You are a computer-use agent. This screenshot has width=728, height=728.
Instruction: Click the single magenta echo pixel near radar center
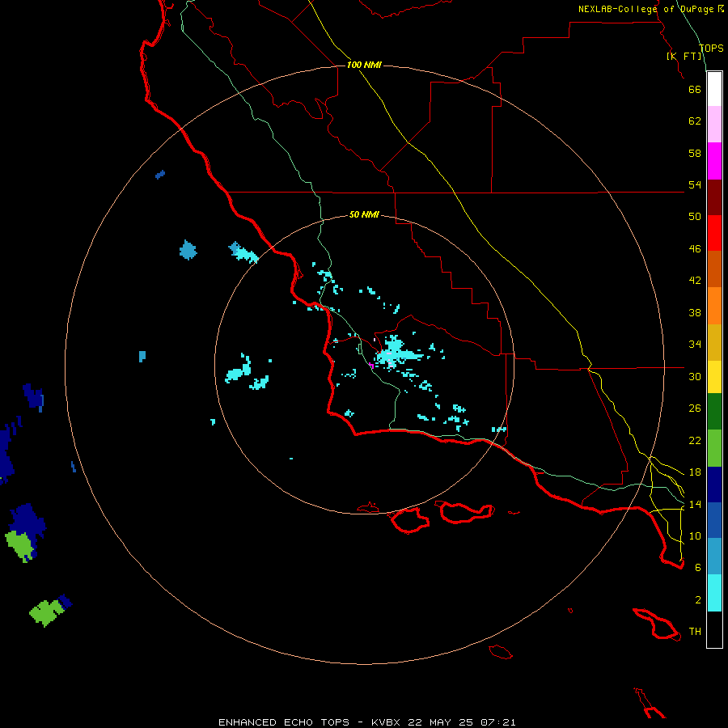pos(371,366)
